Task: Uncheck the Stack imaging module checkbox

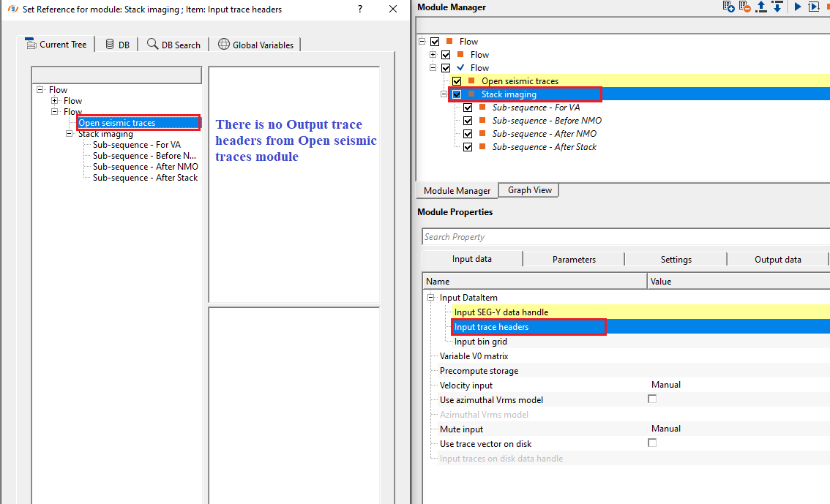Action: (x=457, y=94)
